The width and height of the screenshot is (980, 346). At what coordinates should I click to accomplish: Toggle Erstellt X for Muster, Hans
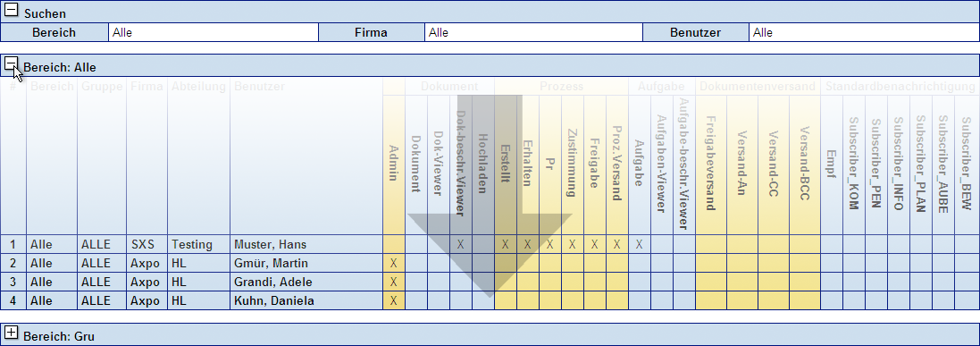[x=505, y=244]
